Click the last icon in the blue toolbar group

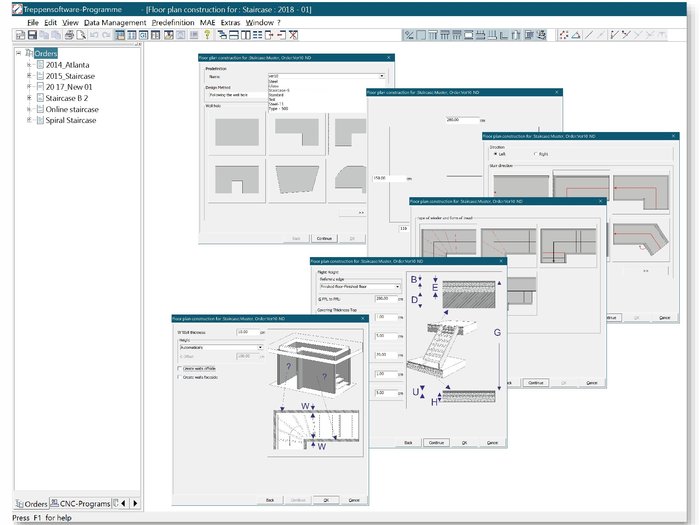click(x=542, y=35)
